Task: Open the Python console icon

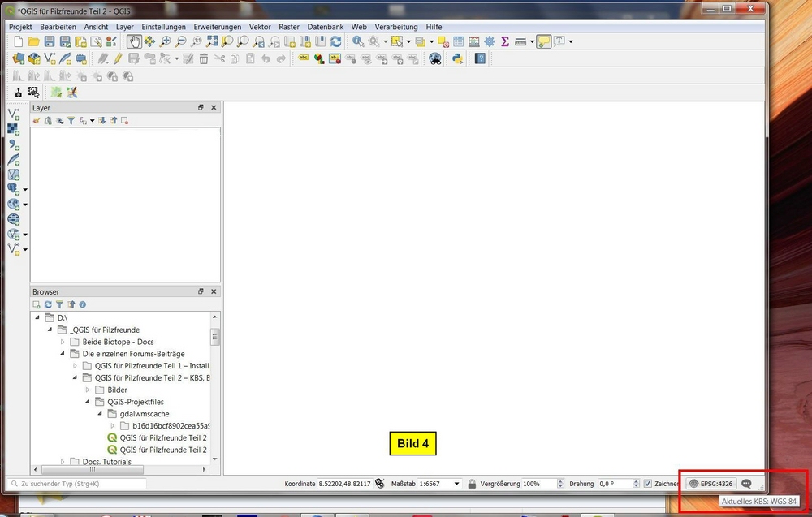Action: (458, 58)
